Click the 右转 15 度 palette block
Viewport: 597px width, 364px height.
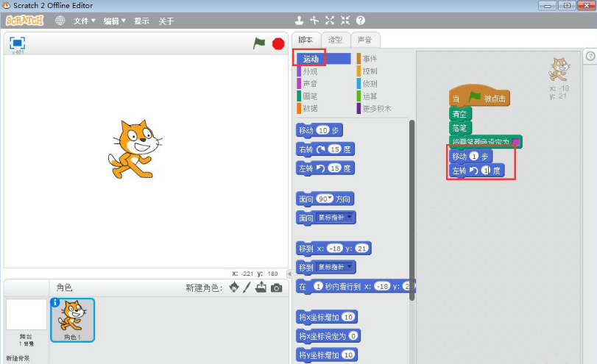pyautogui.click(x=325, y=149)
